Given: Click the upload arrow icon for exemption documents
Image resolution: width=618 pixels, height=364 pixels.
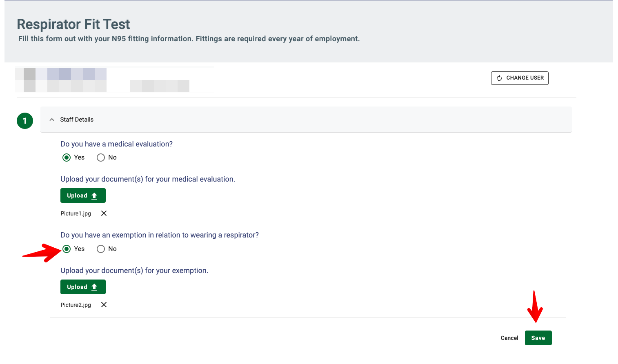Looking at the screenshot, I should pyautogui.click(x=94, y=287).
